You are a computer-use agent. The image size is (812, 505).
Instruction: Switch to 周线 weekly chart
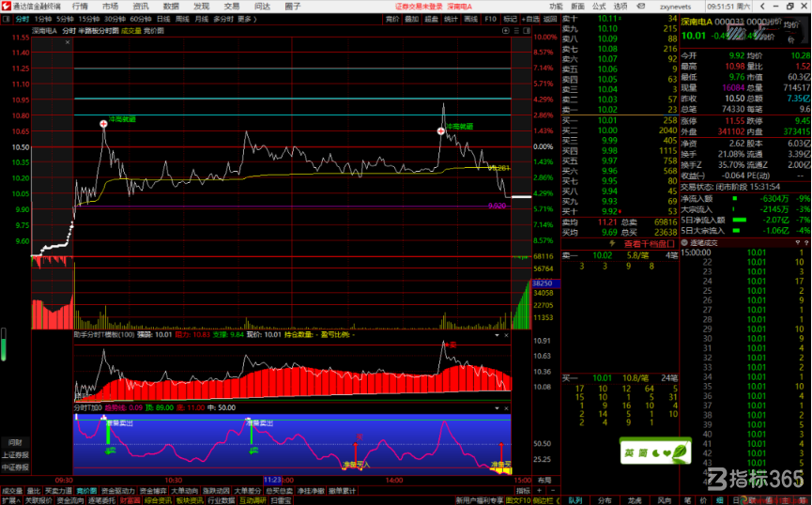click(x=182, y=19)
